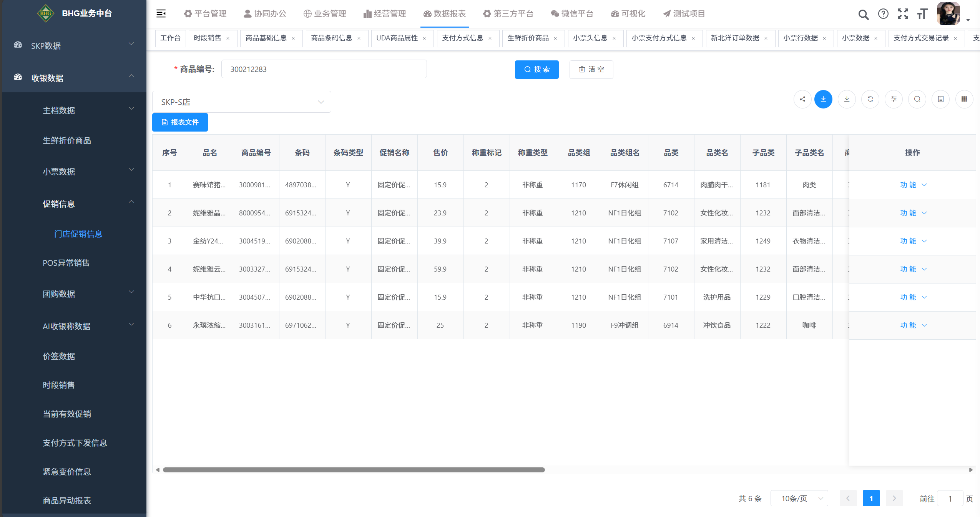Click the 报表文件 button
Screen dimensions: 980x517
click(x=180, y=122)
